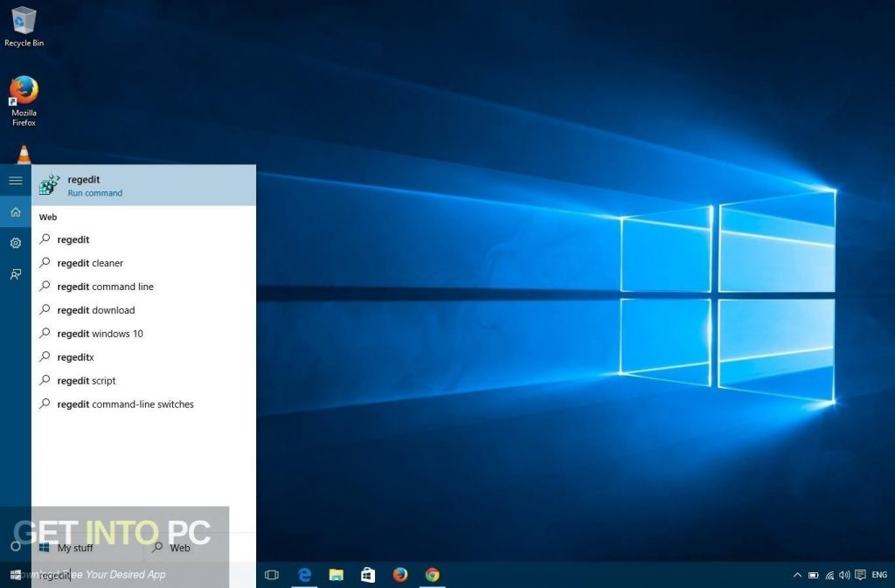This screenshot has height=588, width=895.
Task: Select 'regedit download' suggestion
Action: click(x=144, y=310)
